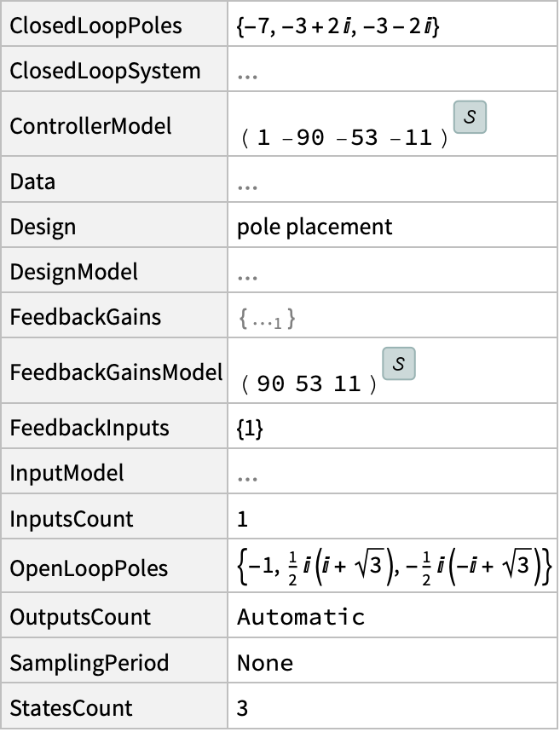Select the ControllerModel matrix values
Screen dimensions: 560x732
pyautogui.click(x=344, y=138)
